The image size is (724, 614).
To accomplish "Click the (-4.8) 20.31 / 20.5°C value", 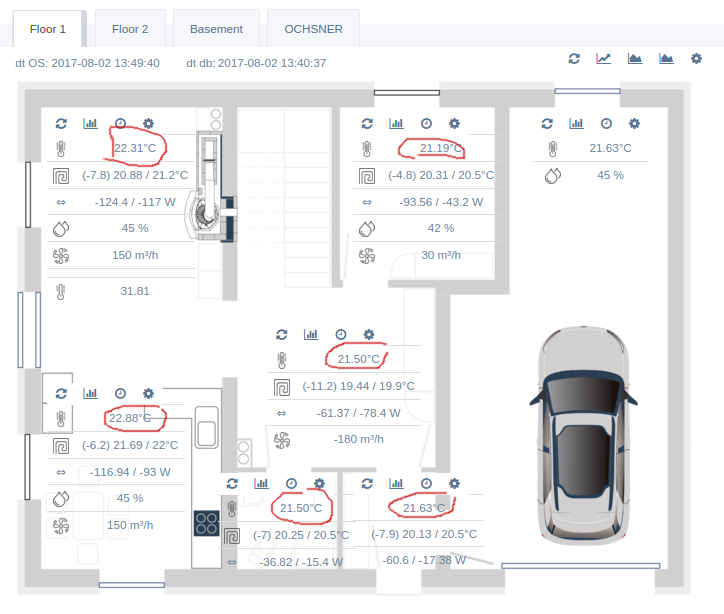I will pos(441,175).
